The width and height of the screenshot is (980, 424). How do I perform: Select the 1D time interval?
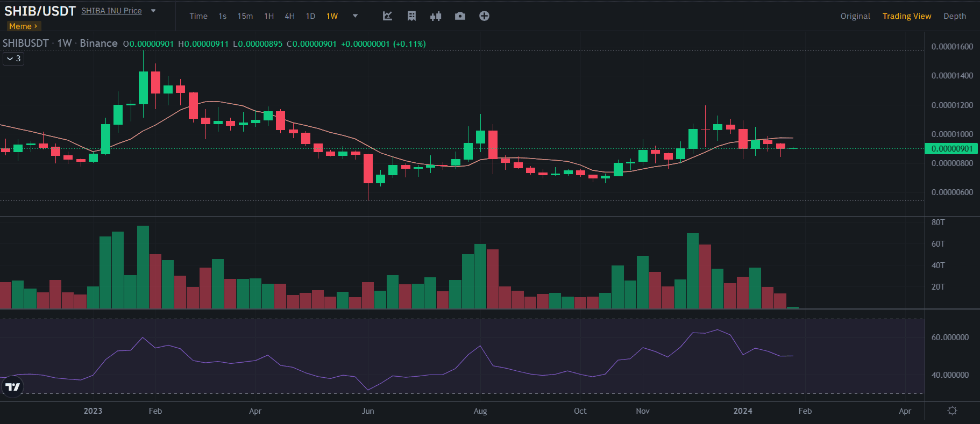tap(310, 16)
